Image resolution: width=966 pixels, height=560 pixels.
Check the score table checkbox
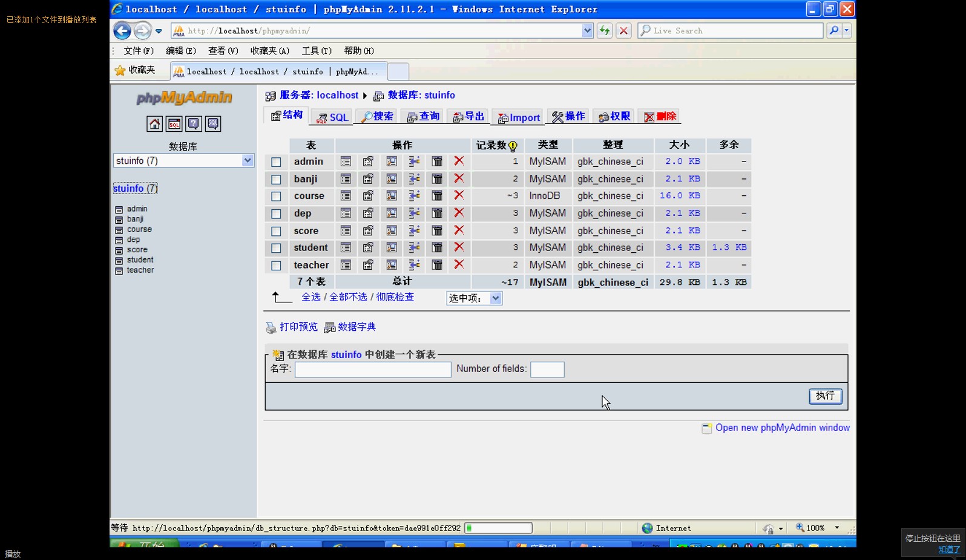pos(276,232)
